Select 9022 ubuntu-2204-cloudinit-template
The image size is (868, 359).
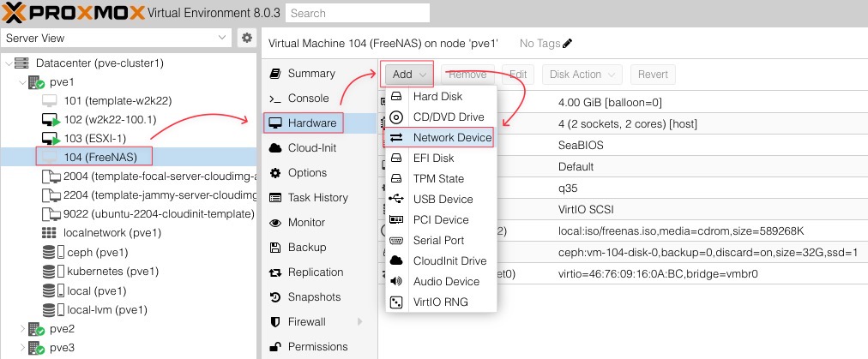point(129,213)
